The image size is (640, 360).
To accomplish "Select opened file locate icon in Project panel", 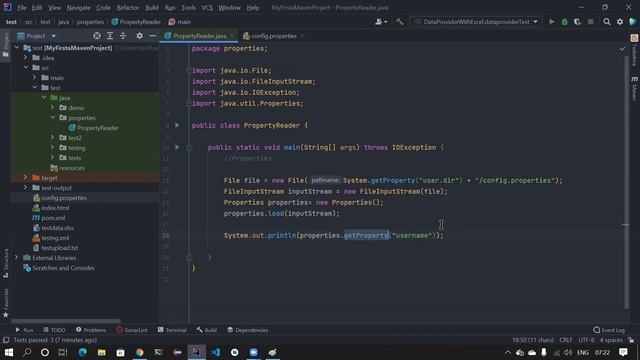I will (97, 36).
